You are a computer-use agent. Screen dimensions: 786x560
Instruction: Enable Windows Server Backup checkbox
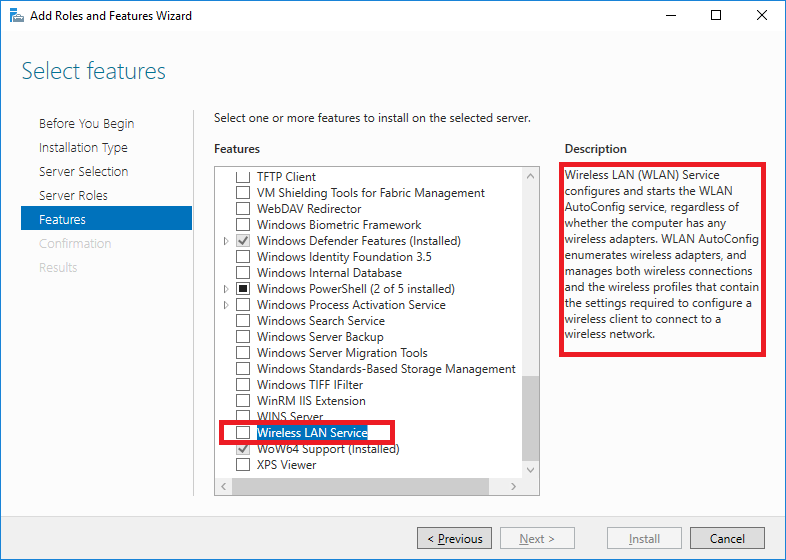pyautogui.click(x=243, y=337)
